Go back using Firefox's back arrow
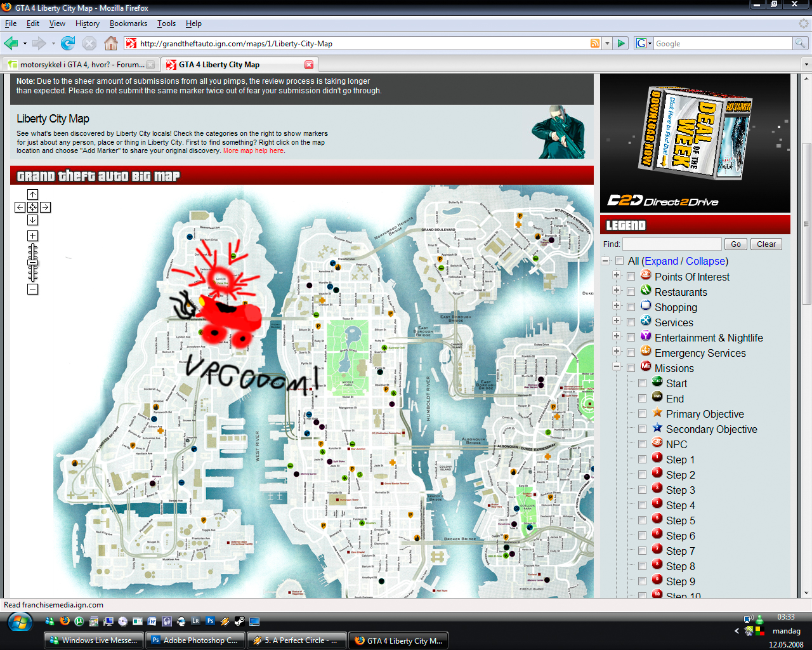812x650 pixels. click(11, 43)
